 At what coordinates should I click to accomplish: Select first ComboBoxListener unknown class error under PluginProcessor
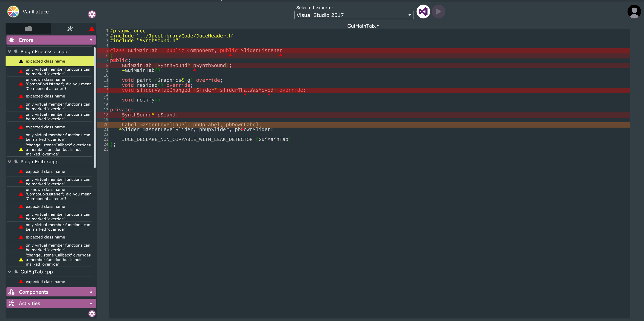(x=50, y=84)
